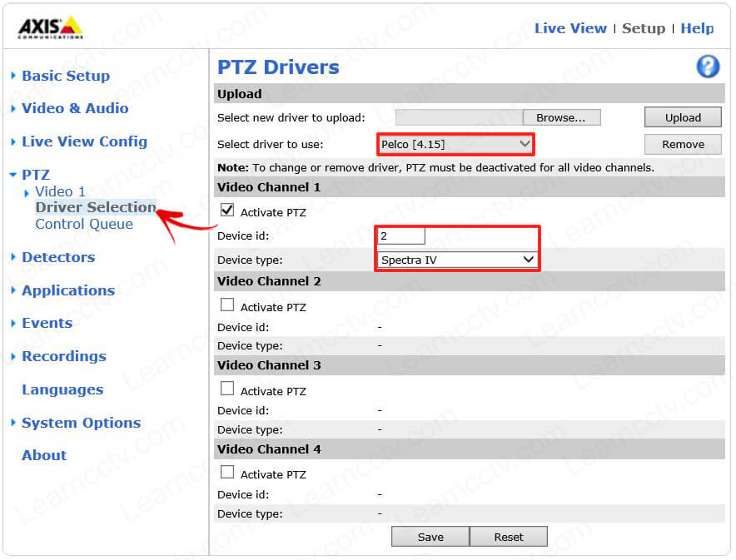
Task: Open the Spectra IV device type dropdown
Action: 456,260
